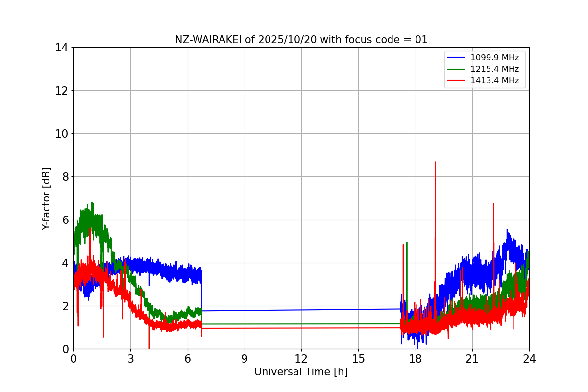Click y-axis tick label 14
Screen dimensions: 588x392
(x=61, y=48)
